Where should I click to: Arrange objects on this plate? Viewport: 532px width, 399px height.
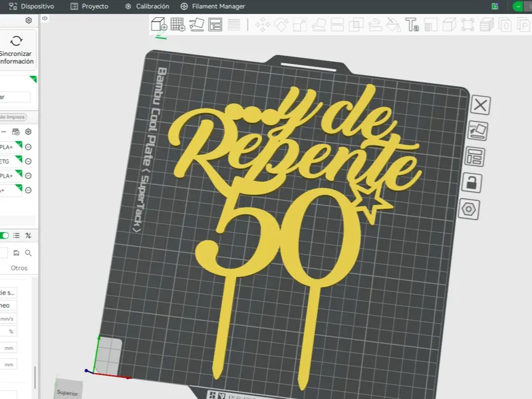[x=474, y=157]
